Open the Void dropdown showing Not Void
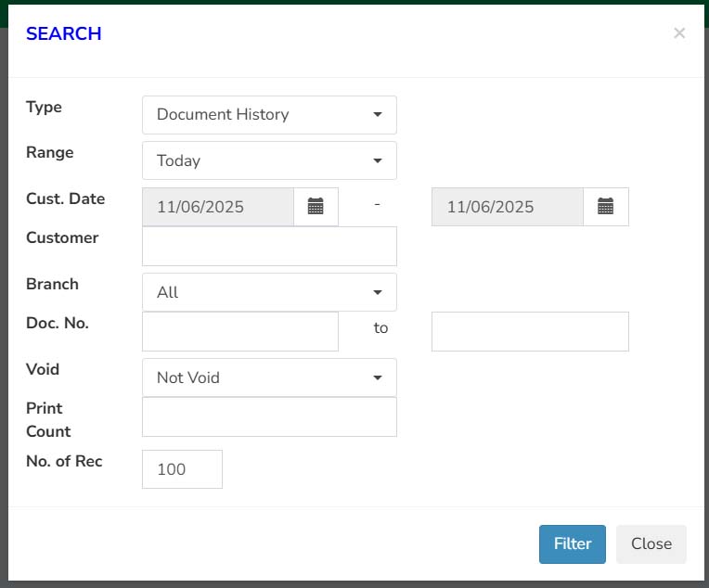 point(269,377)
